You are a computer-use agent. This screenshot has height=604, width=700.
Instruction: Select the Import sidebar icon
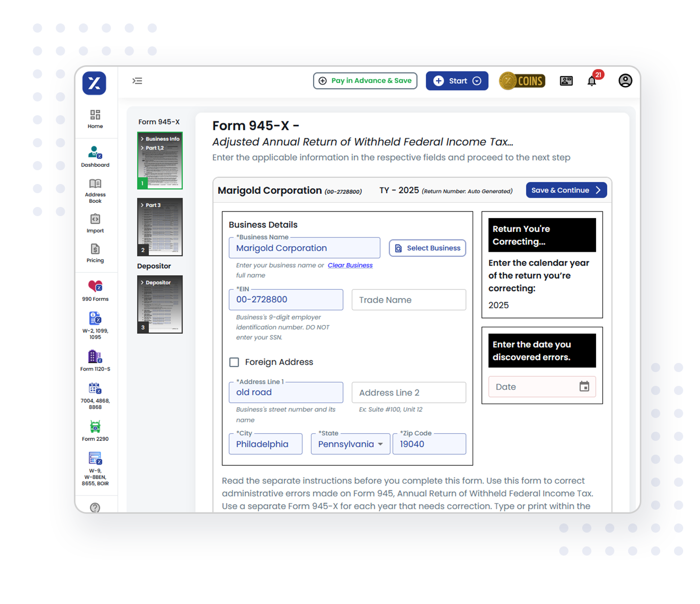[95, 223]
